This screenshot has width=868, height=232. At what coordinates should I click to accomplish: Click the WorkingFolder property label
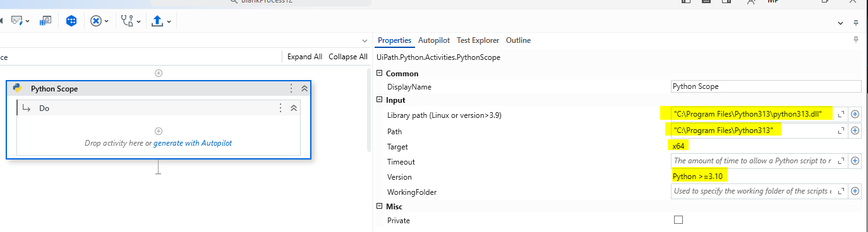pyautogui.click(x=412, y=192)
